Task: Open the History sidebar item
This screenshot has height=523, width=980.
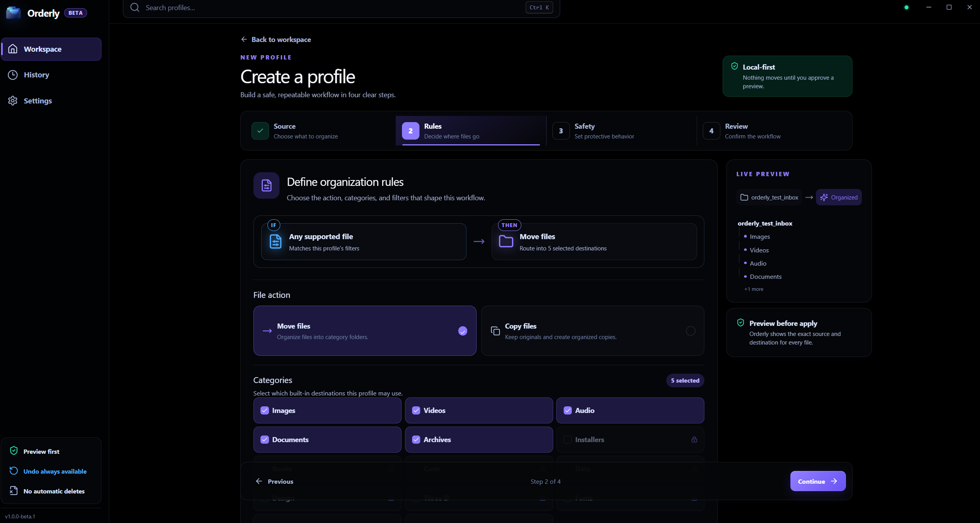Action: coord(51,75)
